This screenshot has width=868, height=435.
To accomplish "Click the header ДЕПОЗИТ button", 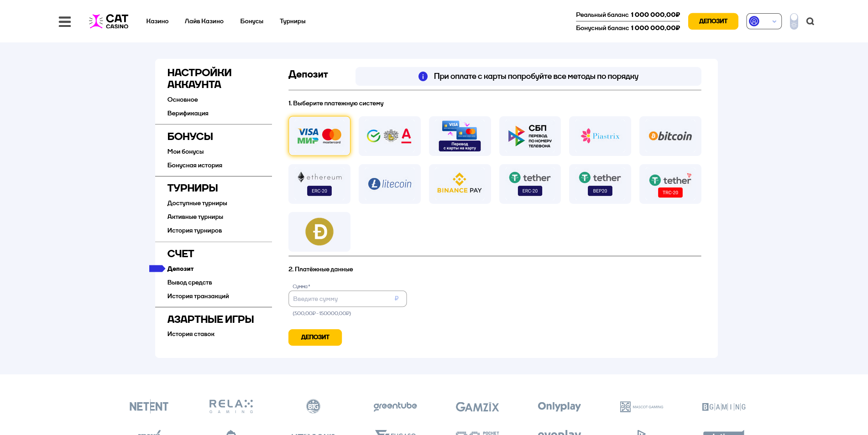I will 713,21.
